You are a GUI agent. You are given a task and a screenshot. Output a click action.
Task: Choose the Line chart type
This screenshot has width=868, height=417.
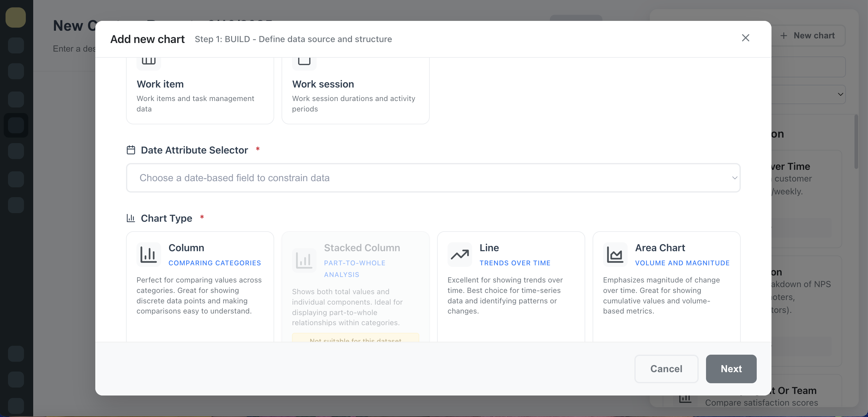pos(511,286)
